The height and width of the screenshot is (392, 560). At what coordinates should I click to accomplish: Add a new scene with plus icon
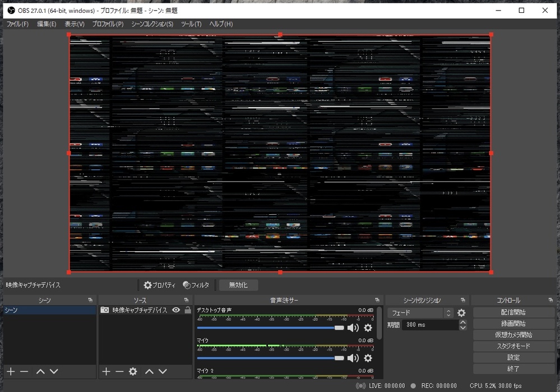(x=11, y=372)
